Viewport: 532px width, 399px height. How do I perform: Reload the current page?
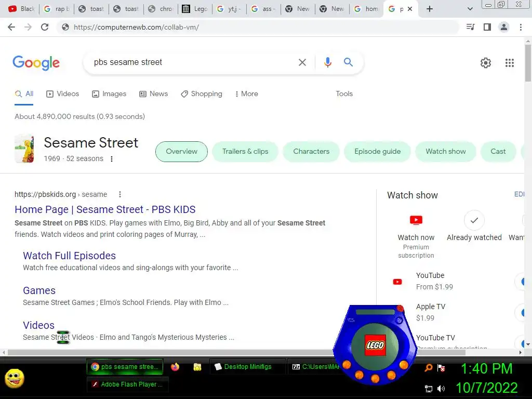pos(45,27)
